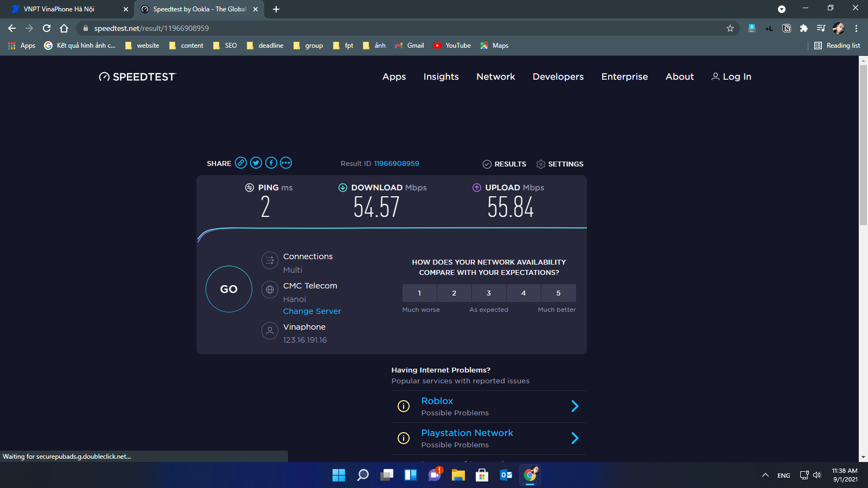
Task: Open the content bookmarks folder
Action: tap(186, 46)
